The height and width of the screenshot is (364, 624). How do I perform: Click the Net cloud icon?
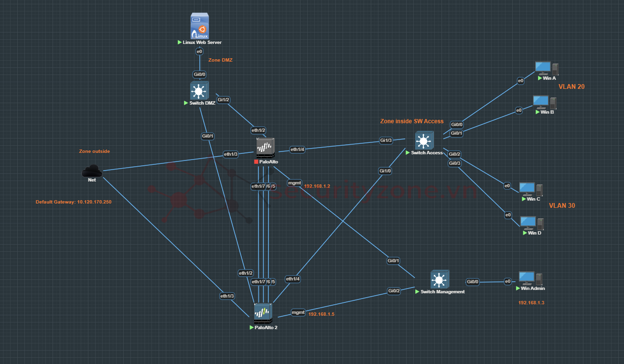[x=92, y=171]
